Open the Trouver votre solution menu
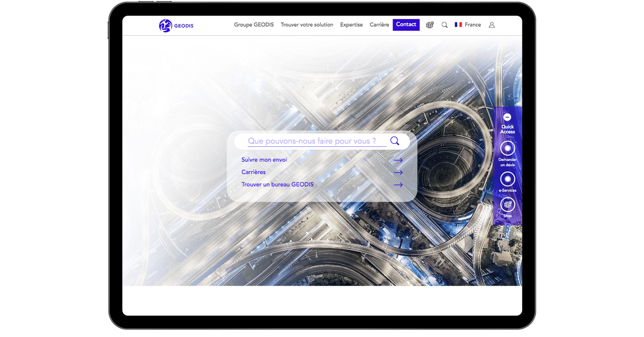644x337 pixels. tap(307, 25)
